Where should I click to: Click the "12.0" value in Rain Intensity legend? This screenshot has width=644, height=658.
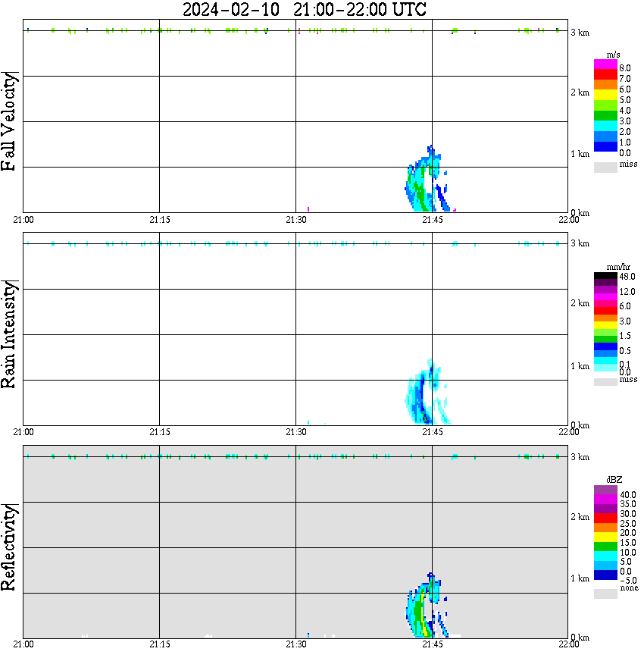pyautogui.click(x=627, y=291)
